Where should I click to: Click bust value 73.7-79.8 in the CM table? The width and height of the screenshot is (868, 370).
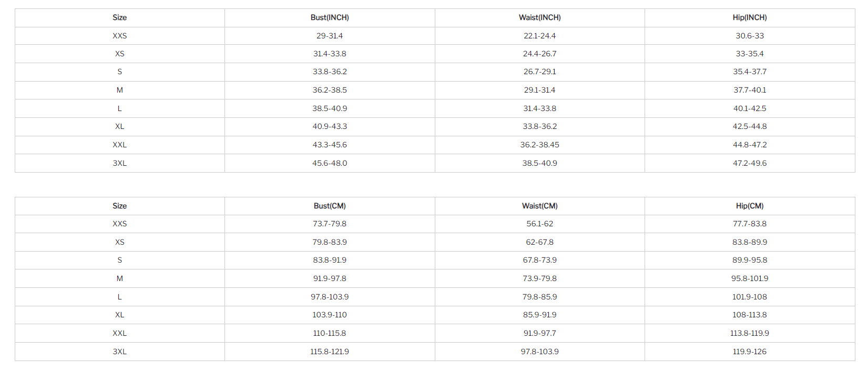(x=330, y=224)
